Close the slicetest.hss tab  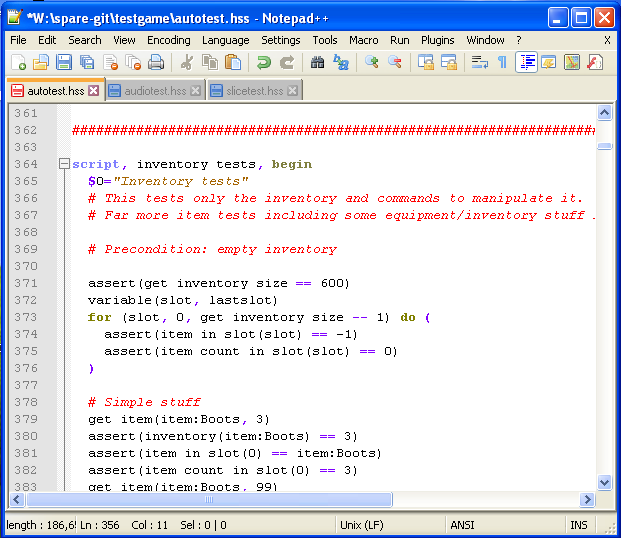pos(293,91)
